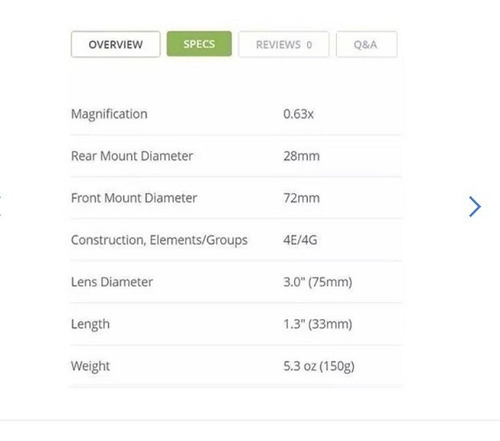This screenshot has width=500, height=441.
Task: Click the 3.0" (75mm) lens diameter value
Action: 318,282
